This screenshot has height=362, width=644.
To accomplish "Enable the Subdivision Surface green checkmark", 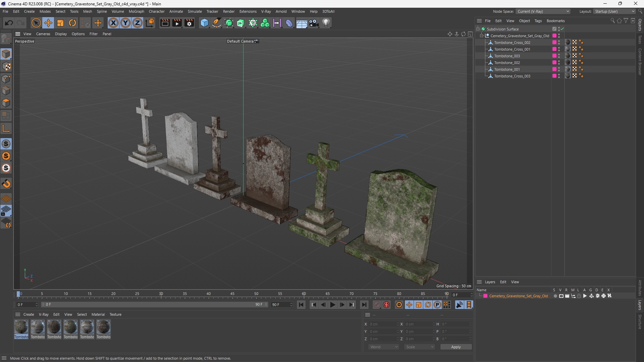I will (562, 29).
